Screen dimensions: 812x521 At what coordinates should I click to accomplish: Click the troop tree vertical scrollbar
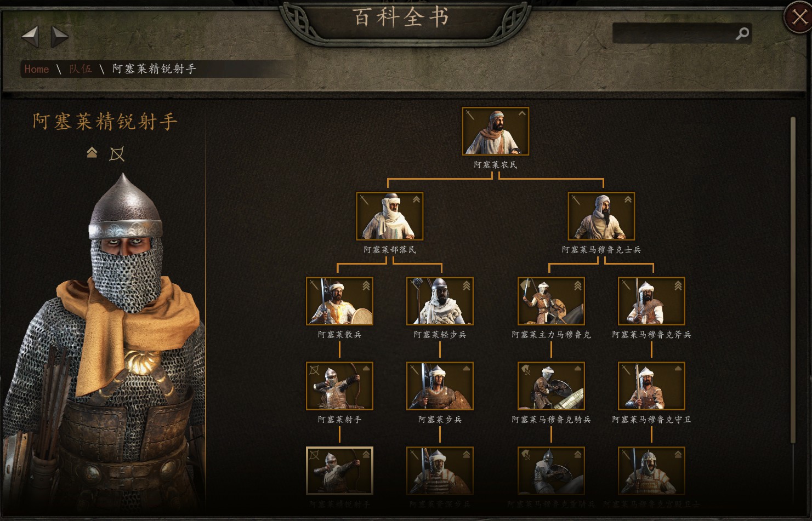792,279
